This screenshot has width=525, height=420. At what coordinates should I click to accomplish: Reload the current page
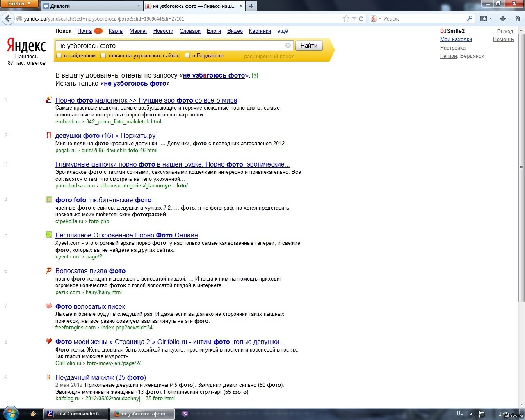[x=361, y=18]
